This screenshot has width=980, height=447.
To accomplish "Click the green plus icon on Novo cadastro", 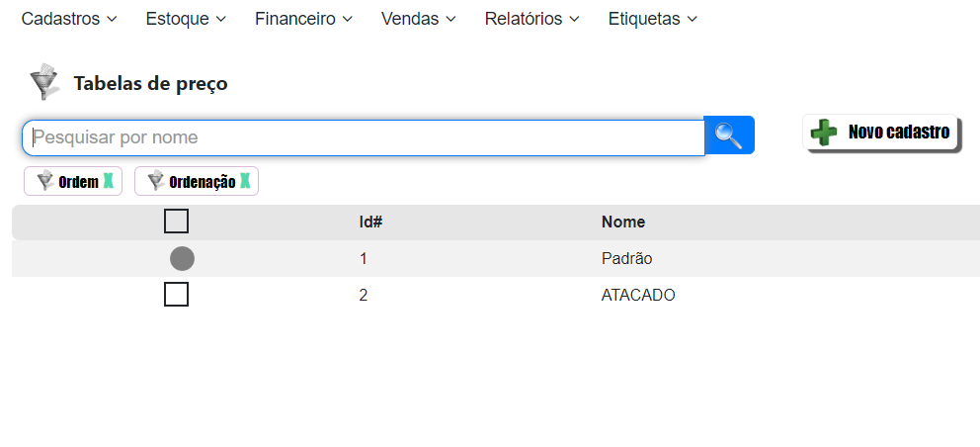I will point(823,133).
